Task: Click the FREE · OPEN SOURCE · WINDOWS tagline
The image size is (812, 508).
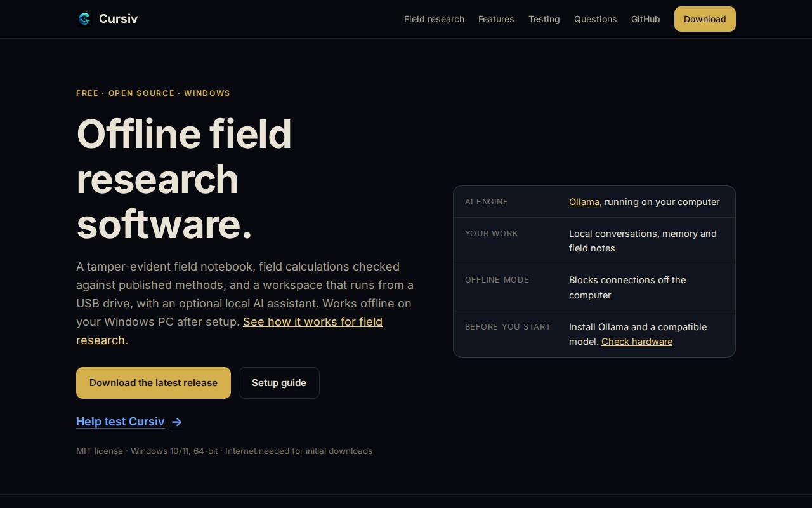Action: tap(153, 93)
